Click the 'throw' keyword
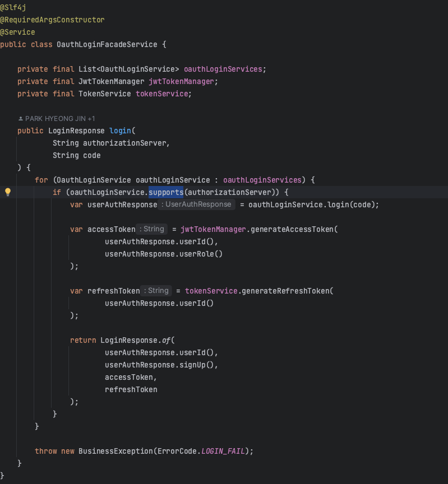448x484 pixels. tap(46, 452)
